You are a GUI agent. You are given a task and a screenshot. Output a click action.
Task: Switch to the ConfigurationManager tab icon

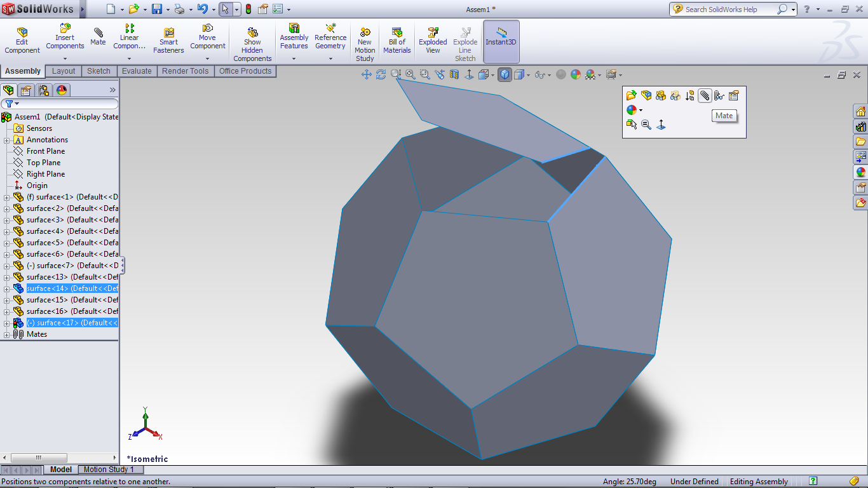(44, 90)
